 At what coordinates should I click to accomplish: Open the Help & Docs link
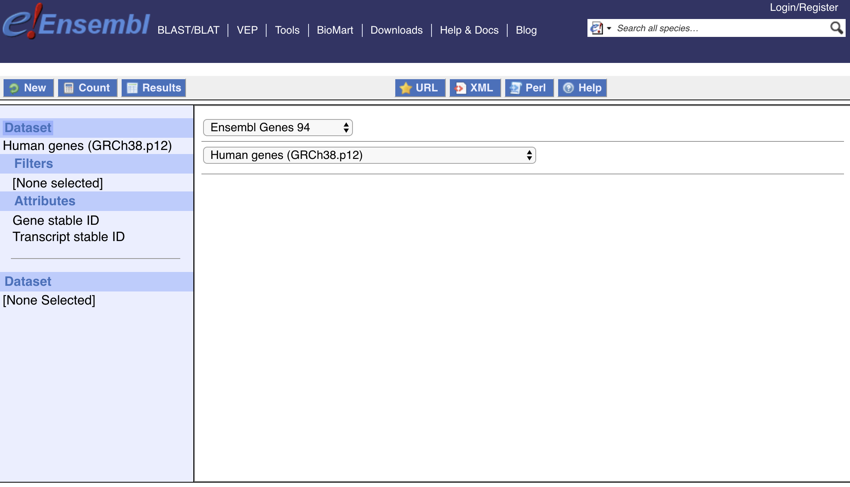point(469,30)
